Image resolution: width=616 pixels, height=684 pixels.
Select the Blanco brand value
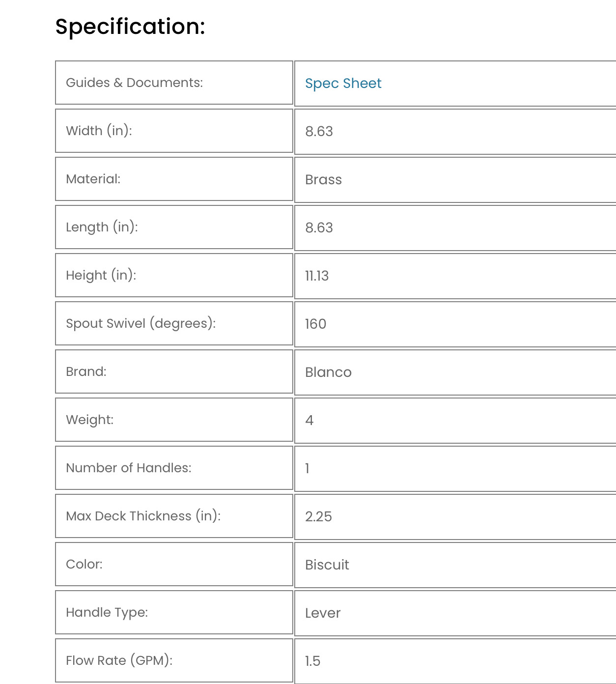coord(328,372)
